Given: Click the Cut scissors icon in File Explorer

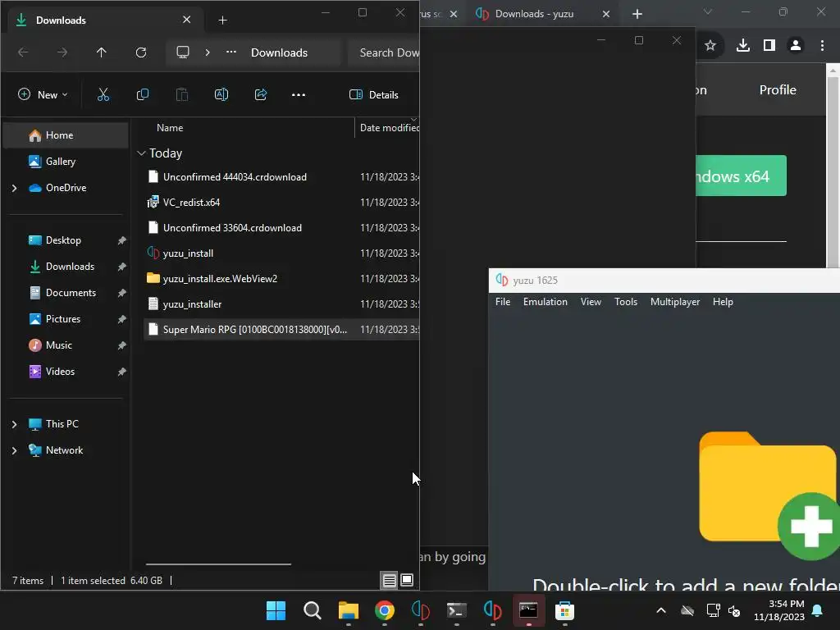Looking at the screenshot, I should [x=103, y=95].
